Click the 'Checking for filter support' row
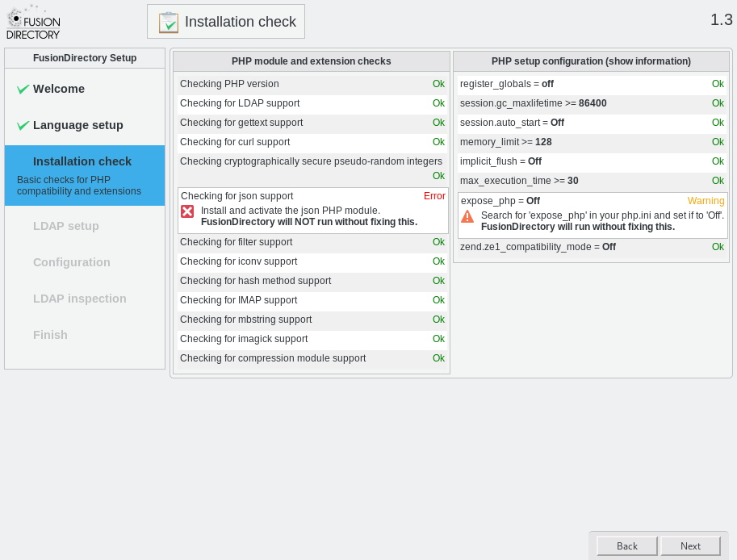This screenshot has width=737, height=560. [x=312, y=242]
